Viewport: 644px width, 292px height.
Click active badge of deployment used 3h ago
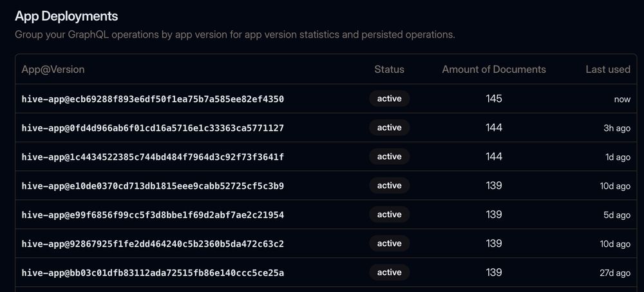pos(390,128)
